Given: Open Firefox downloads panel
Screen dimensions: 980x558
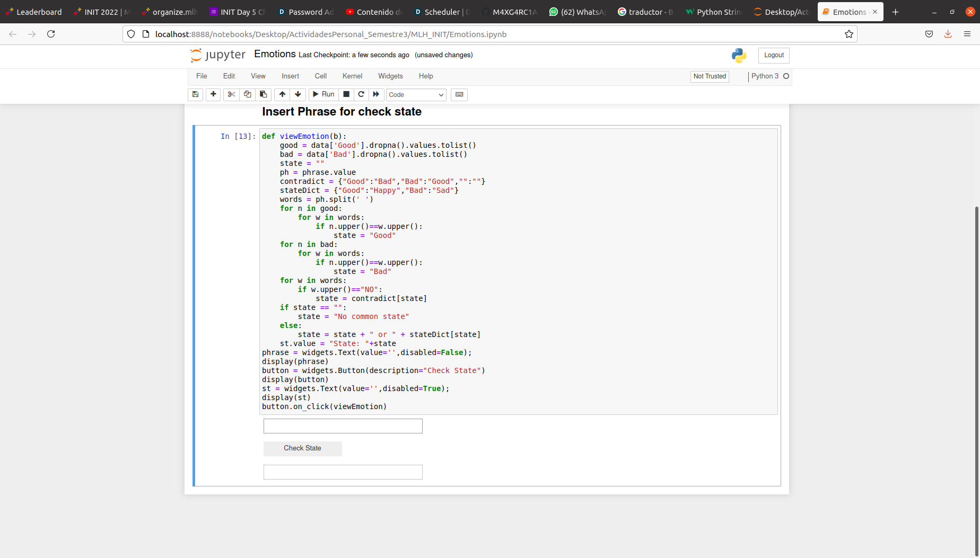Looking at the screenshot, I should click(948, 34).
